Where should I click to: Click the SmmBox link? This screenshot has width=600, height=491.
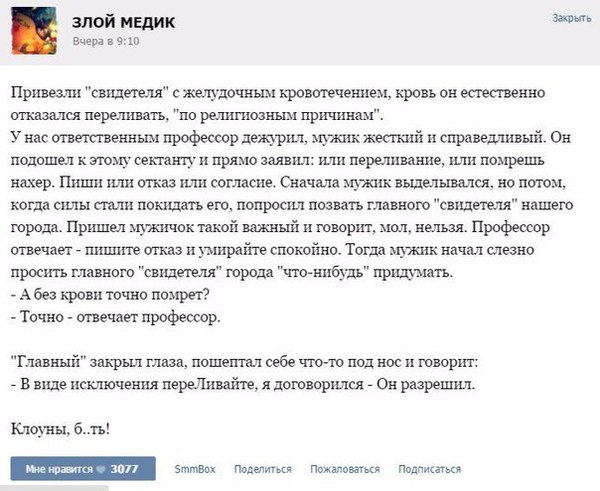(x=196, y=468)
